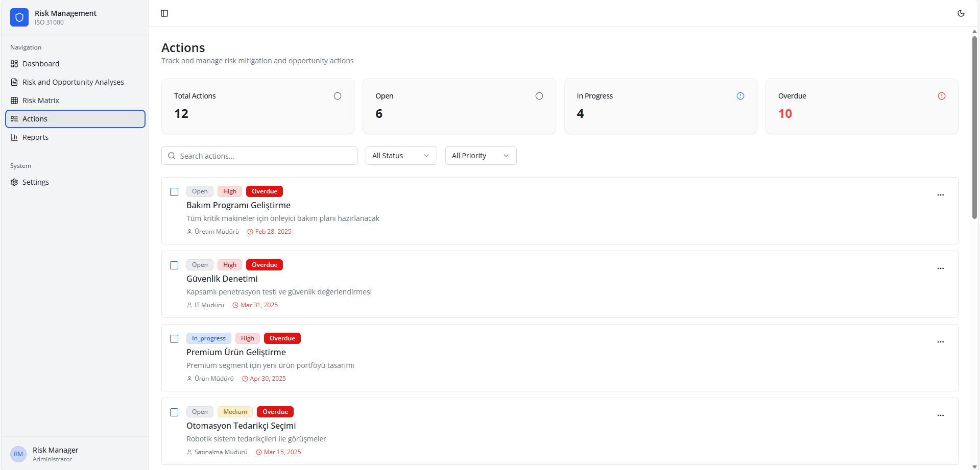
Task: Open the Güvenlik Denetimi action title
Action: pyautogui.click(x=222, y=279)
